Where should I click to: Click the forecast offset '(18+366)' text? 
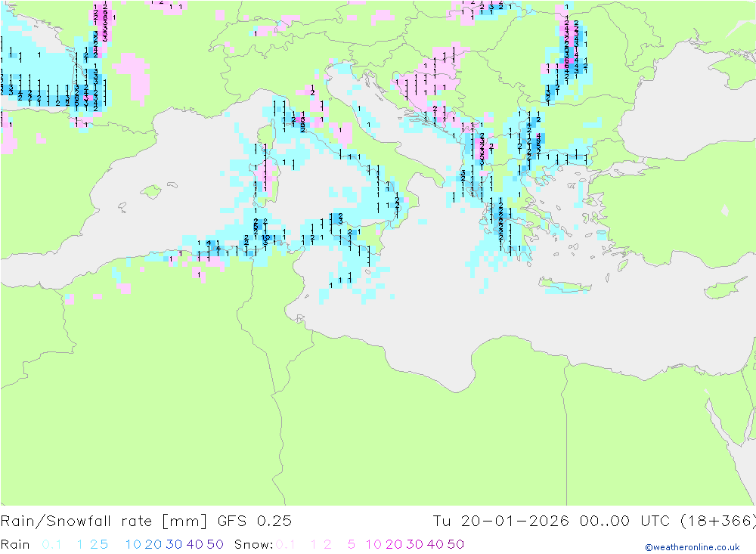click(x=717, y=522)
